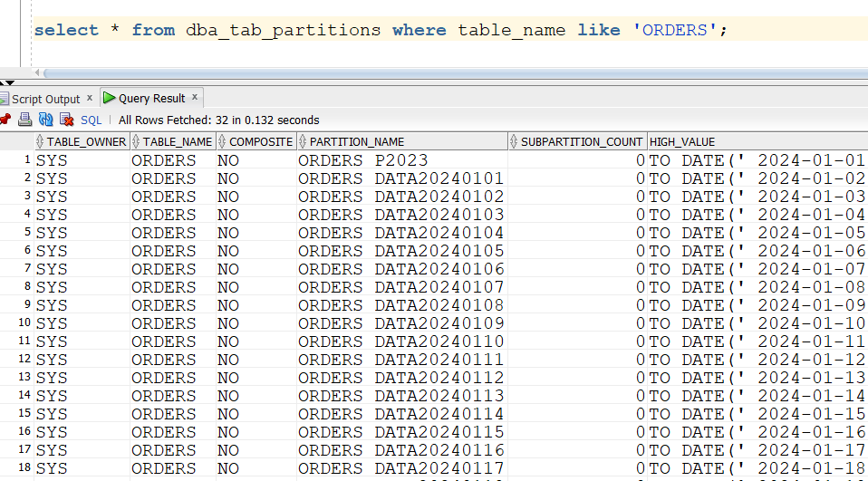
Task: Click the green Query Result tab icon
Action: (x=110, y=98)
